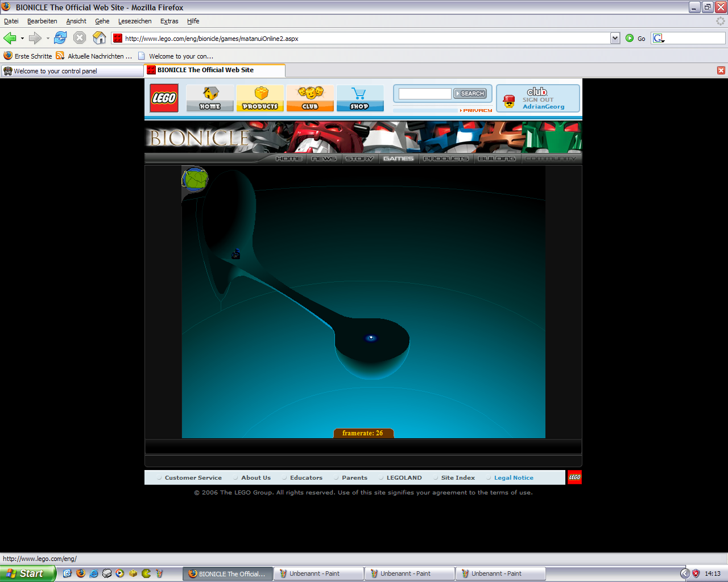Open the BUILDING section in Bionicle navigation
This screenshot has height=582, width=728.
(497, 159)
